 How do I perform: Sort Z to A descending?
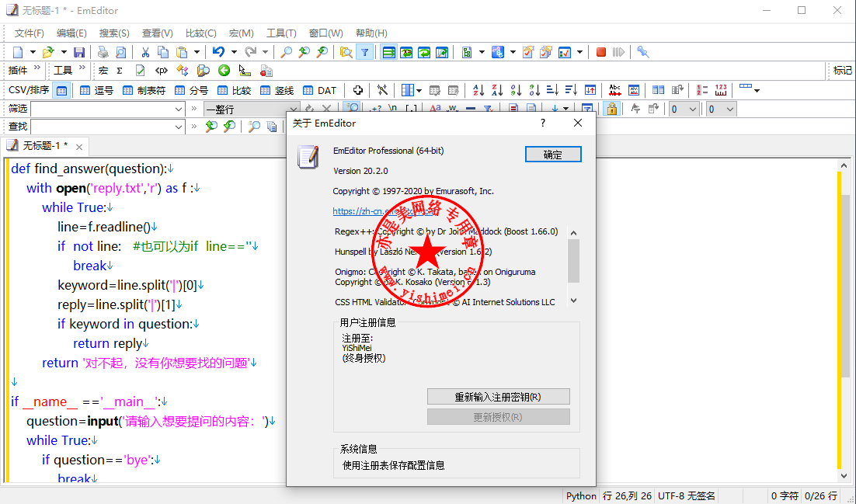(x=497, y=91)
